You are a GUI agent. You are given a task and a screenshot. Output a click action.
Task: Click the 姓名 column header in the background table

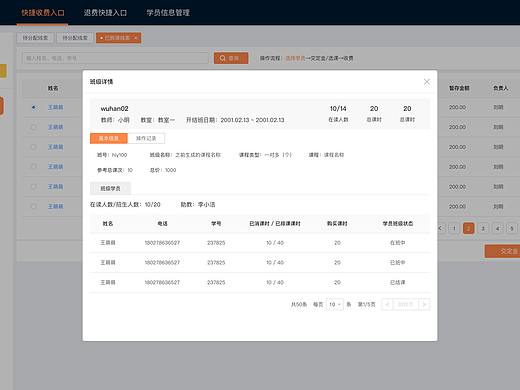(53, 88)
